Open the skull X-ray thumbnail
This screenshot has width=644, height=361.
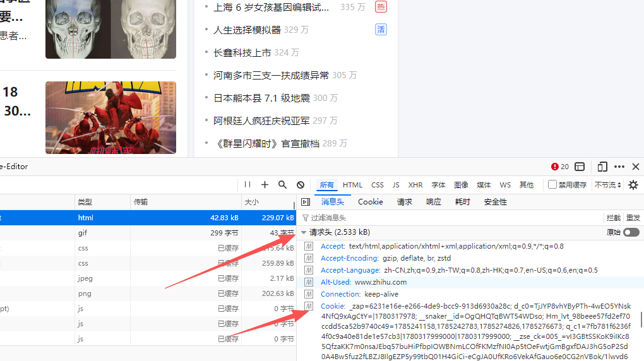[x=111, y=29]
